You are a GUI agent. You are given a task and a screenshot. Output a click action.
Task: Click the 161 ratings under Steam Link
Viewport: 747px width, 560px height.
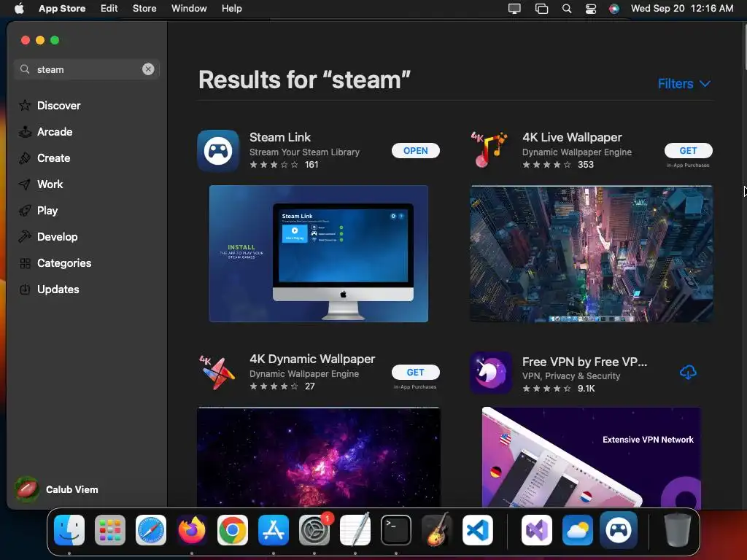[311, 165]
